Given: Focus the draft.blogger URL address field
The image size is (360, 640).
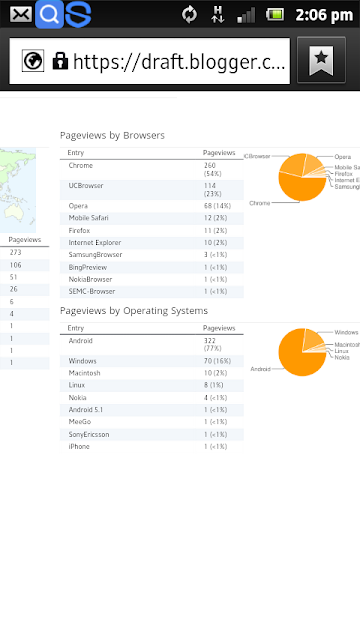Looking at the screenshot, I should click(x=149, y=61).
